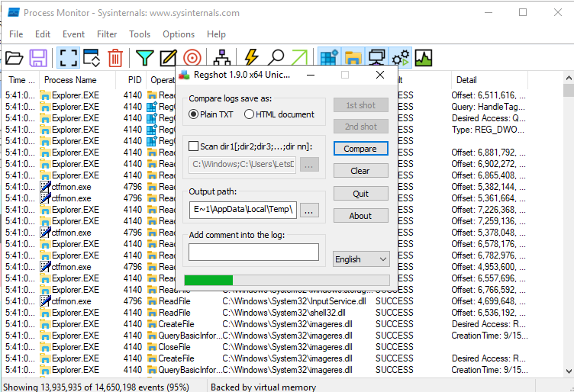This screenshot has width=574, height=392.
Task: Open the Process tree icon
Action: click(x=222, y=58)
